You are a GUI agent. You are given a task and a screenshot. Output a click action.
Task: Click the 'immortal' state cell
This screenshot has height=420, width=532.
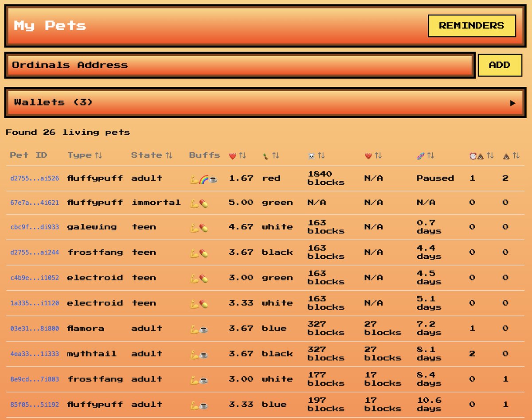[156, 203]
